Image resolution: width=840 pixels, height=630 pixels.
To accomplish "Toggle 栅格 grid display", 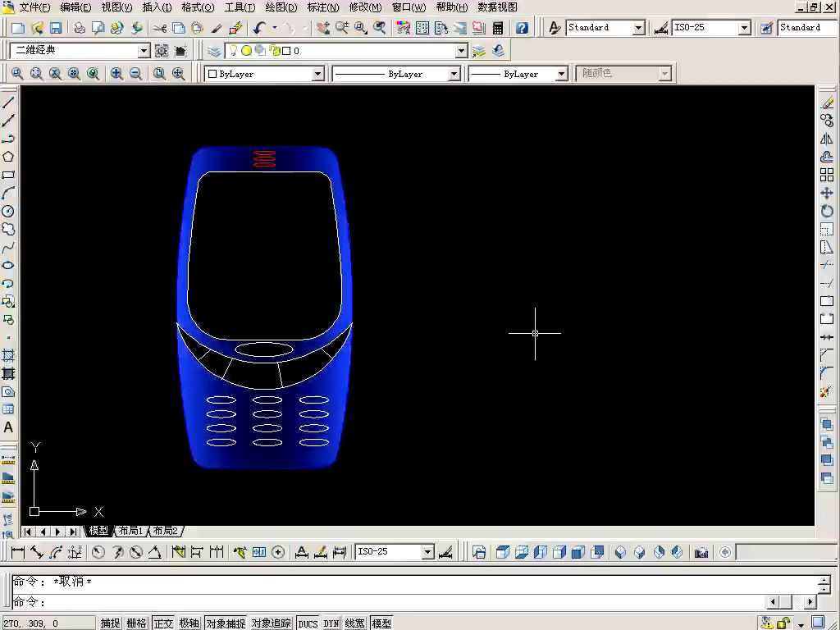I will pos(137,623).
